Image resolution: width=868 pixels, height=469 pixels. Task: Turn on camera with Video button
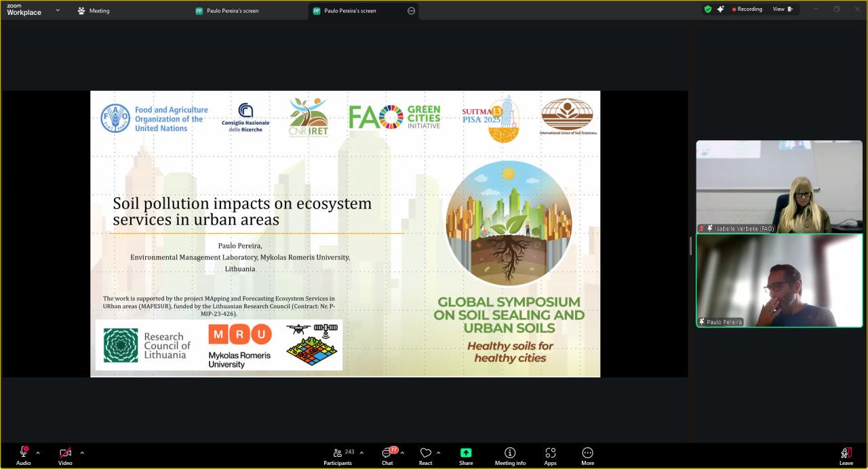tap(65, 453)
